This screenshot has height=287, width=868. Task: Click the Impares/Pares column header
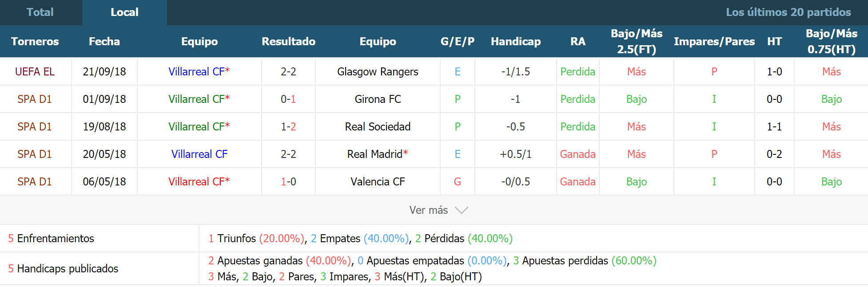pyautogui.click(x=714, y=42)
